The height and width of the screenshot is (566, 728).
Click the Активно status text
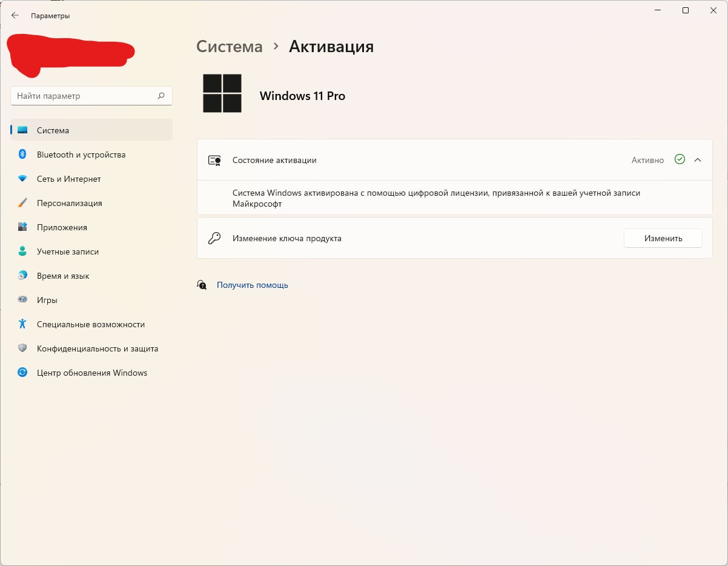(x=647, y=161)
